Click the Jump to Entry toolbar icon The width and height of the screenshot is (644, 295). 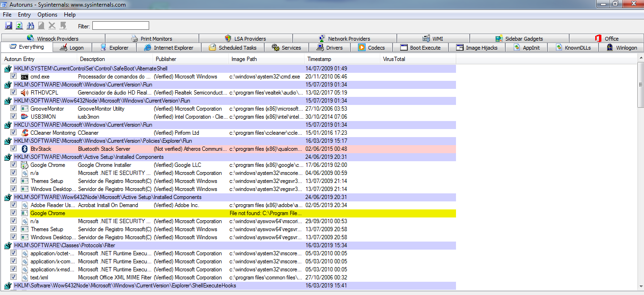[63, 26]
